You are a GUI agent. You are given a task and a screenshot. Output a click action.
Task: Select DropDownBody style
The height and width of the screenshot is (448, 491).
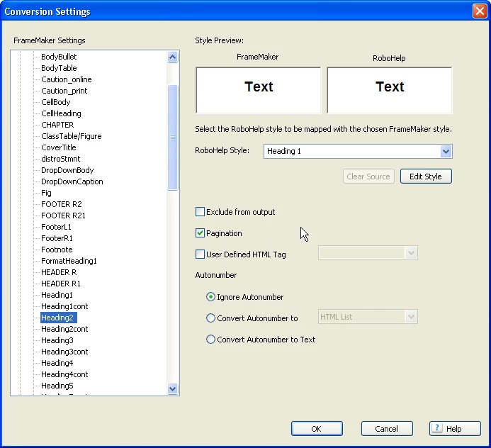67,170
